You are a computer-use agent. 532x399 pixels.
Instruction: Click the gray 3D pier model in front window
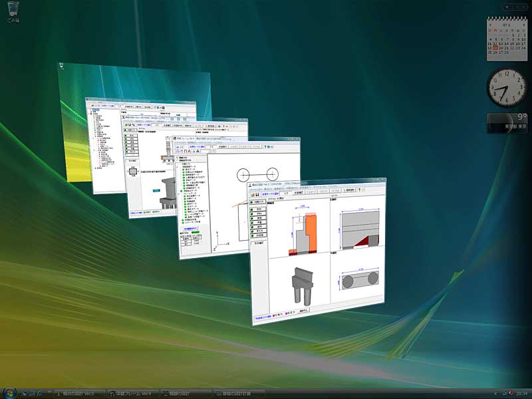pyautogui.click(x=302, y=285)
